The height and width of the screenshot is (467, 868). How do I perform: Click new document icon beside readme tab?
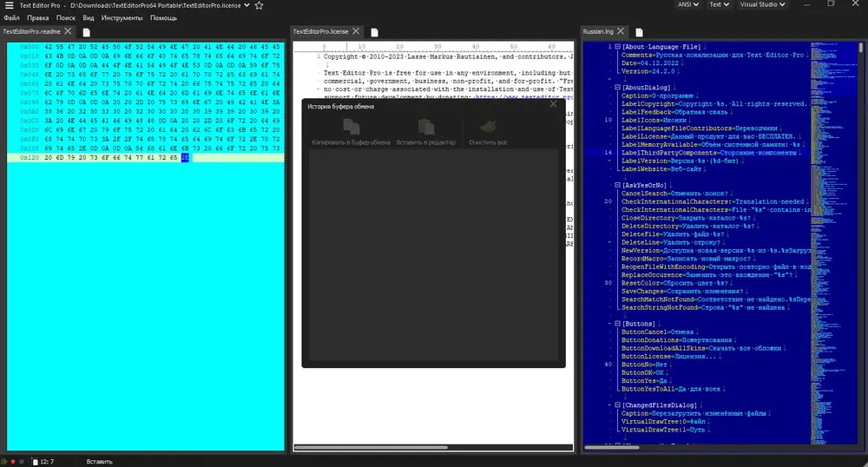(x=86, y=32)
